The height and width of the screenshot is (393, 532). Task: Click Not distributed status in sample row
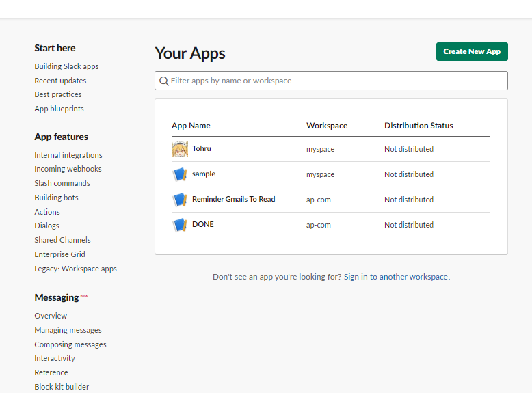coord(409,174)
